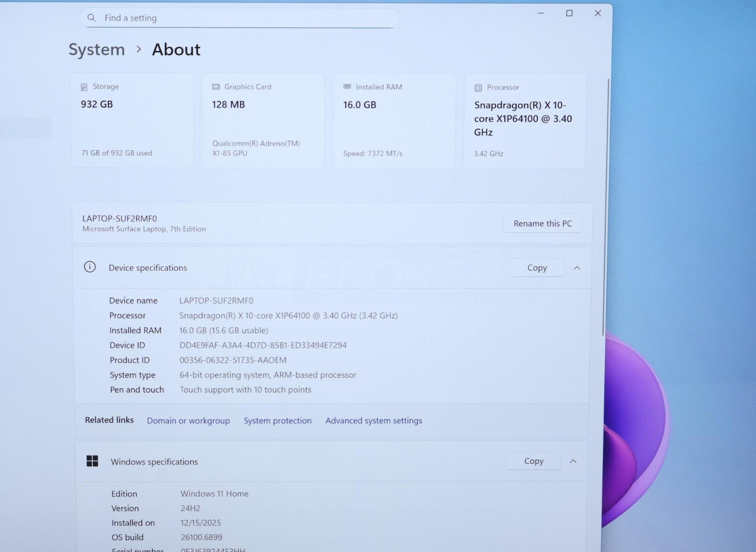
Task: Click the Find a setting search box
Action: click(x=246, y=18)
